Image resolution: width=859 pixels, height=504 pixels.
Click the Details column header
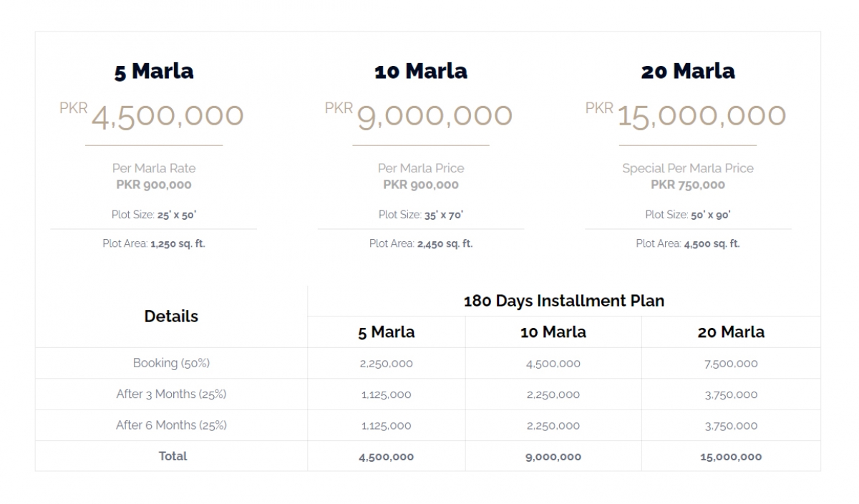tap(171, 316)
